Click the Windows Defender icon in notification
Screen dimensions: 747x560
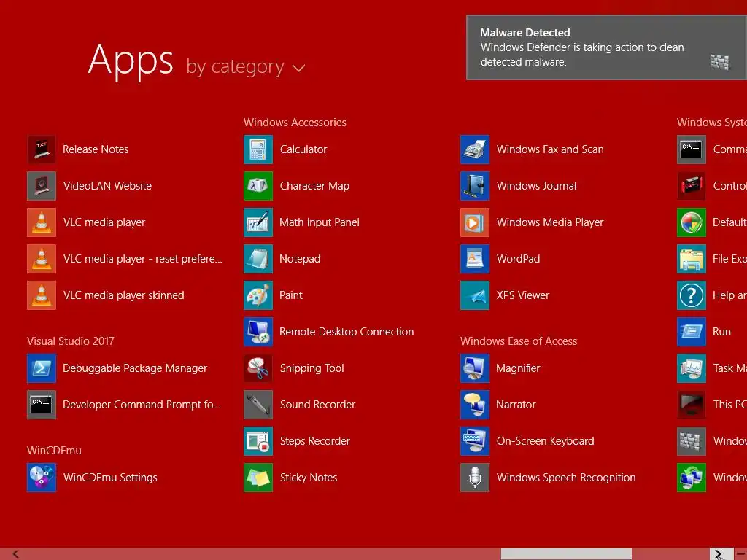point(720,62)
